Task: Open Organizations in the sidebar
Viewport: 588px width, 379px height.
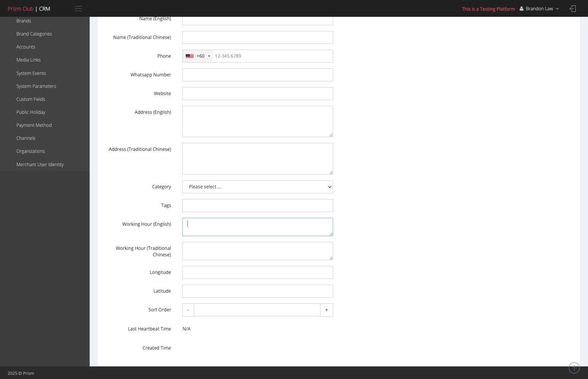Action: (31, 151)
